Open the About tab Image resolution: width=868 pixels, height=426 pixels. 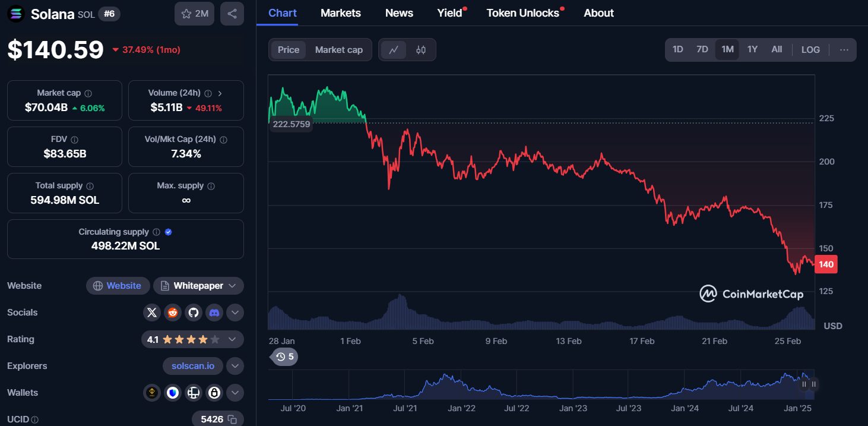tap(598, 13)
